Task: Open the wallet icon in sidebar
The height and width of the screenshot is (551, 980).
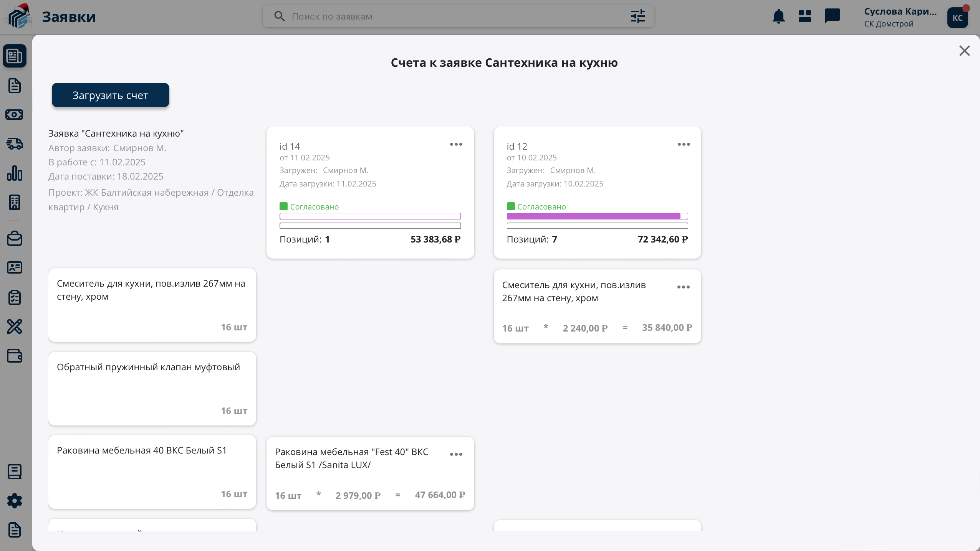Action: point(15,356)
